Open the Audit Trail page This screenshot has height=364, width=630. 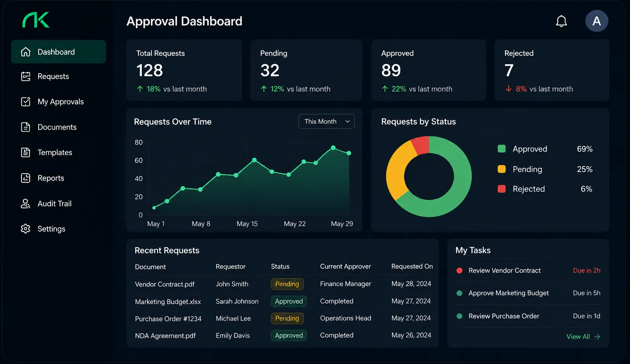(58, 203)
